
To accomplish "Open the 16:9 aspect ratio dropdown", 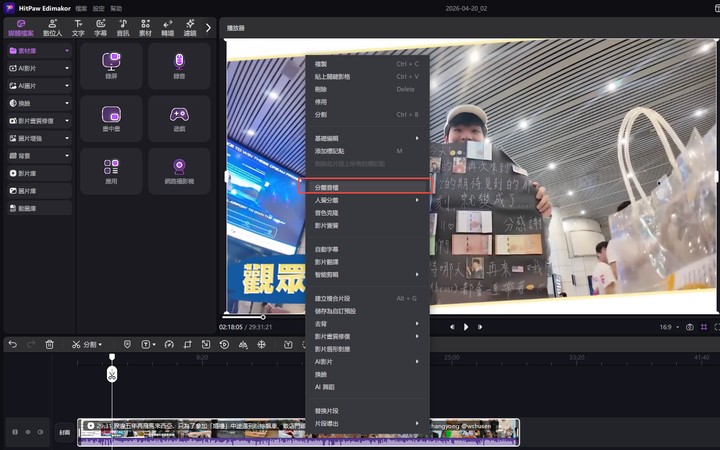I will (669, 327).
